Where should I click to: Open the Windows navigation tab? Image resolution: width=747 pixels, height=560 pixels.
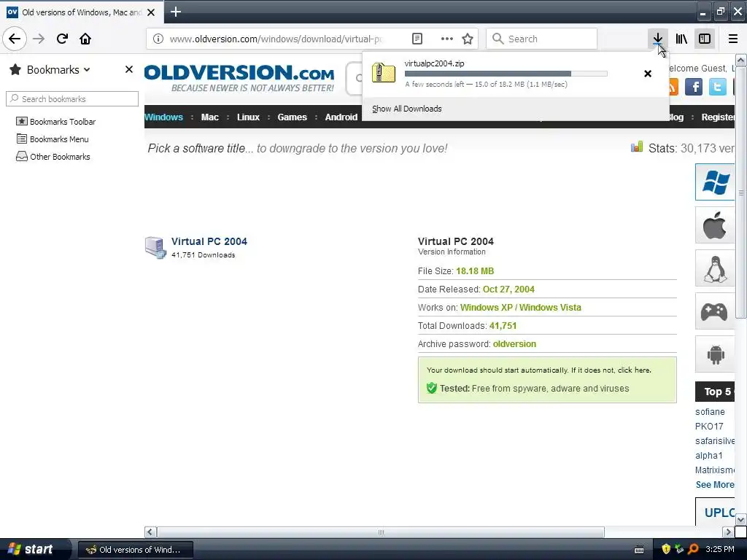pyautogui.click(x=163, y=117)
